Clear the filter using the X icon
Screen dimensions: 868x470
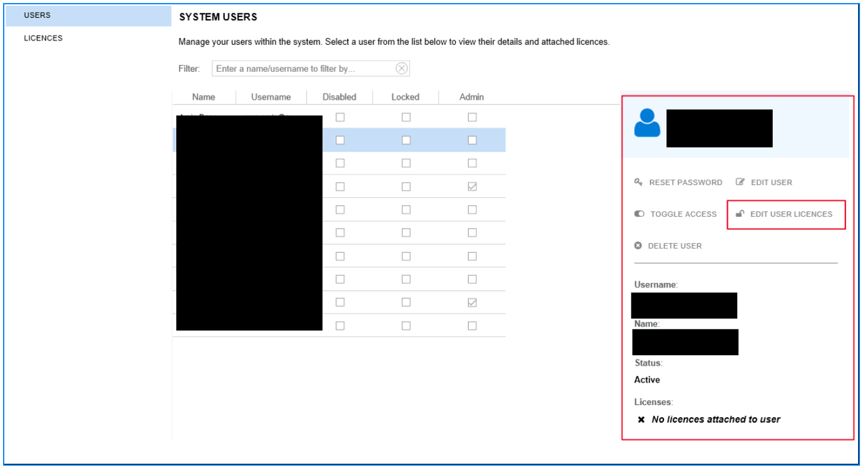point(402,68)
